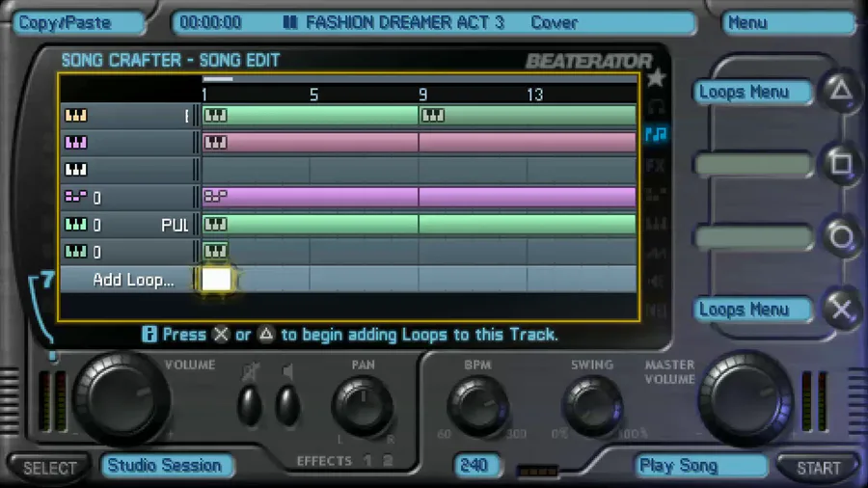Adjust the Pan knob
The width and height of the screenshot is (868, 488).
[x=363, y=407]
